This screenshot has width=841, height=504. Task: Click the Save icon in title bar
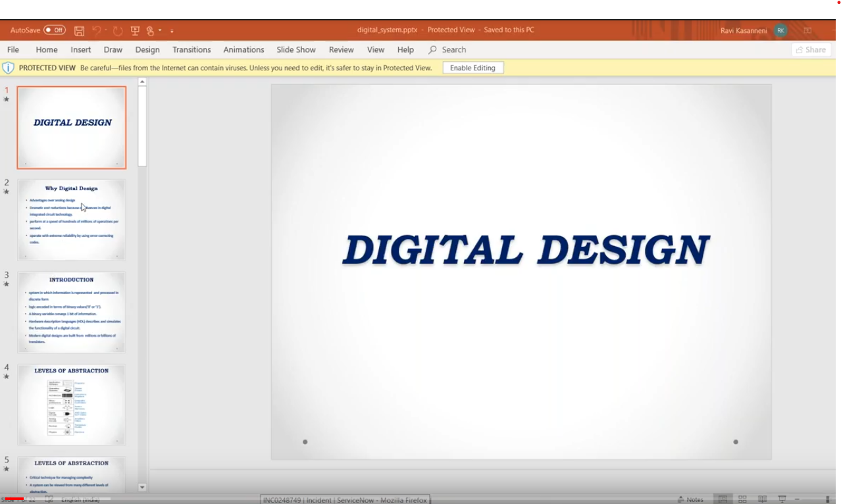(79, 31)
